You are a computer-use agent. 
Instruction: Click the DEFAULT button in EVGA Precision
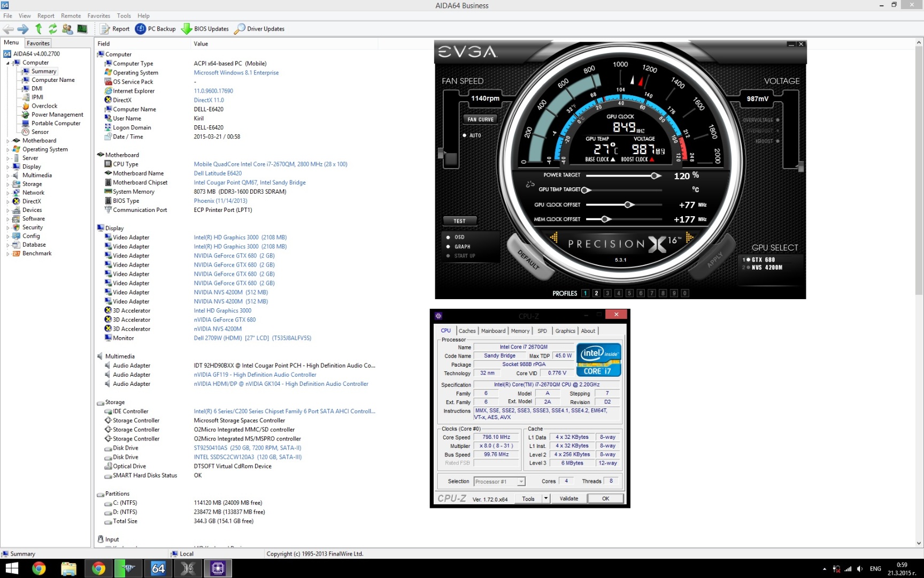point(529,259)
